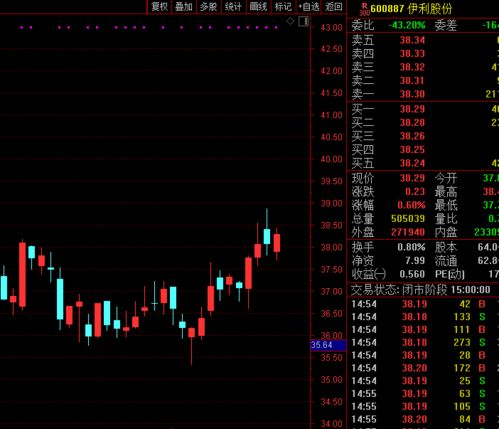Activate the 画线 drawing tool

coord(258,7)
